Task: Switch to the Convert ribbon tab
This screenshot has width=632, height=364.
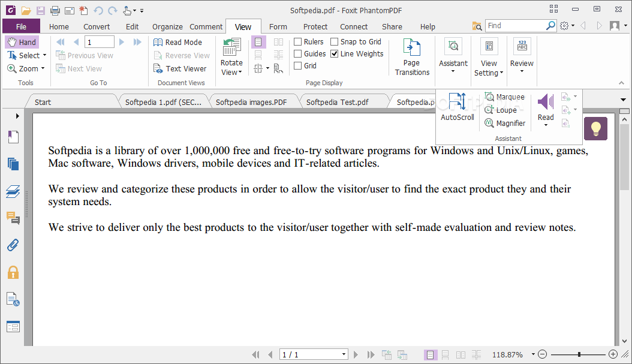Action: tap(97, 26)
